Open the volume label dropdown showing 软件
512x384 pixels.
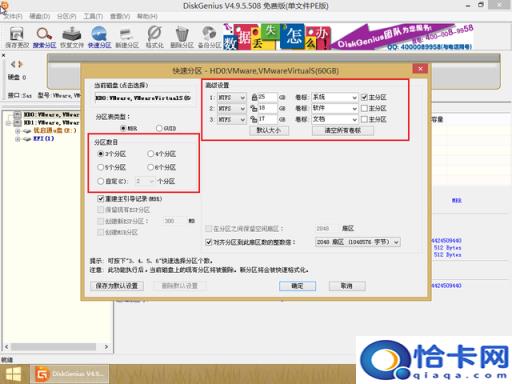335,108
